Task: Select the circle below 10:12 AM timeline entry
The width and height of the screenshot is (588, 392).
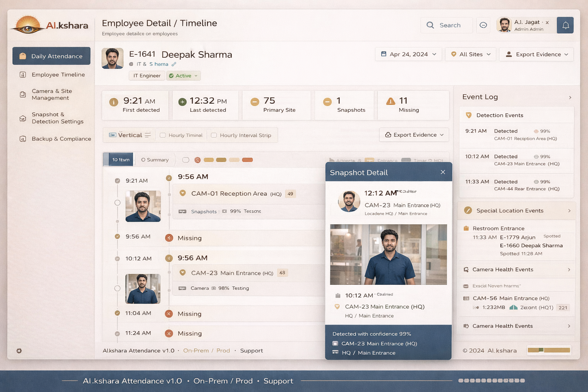Action: click(118, 288)
